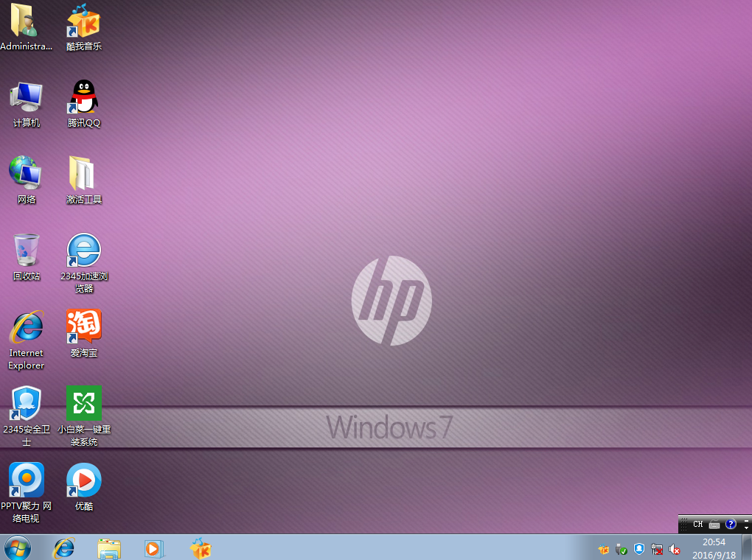
Task: Click the language bar minimize dash
Action: tap(746, 521)
